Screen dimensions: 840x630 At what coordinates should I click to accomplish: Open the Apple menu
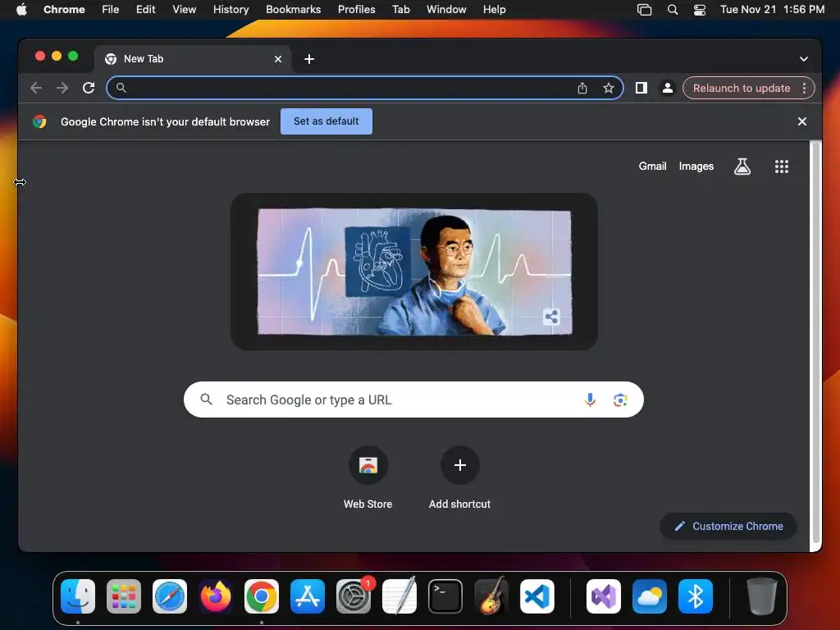click(21, 9)
